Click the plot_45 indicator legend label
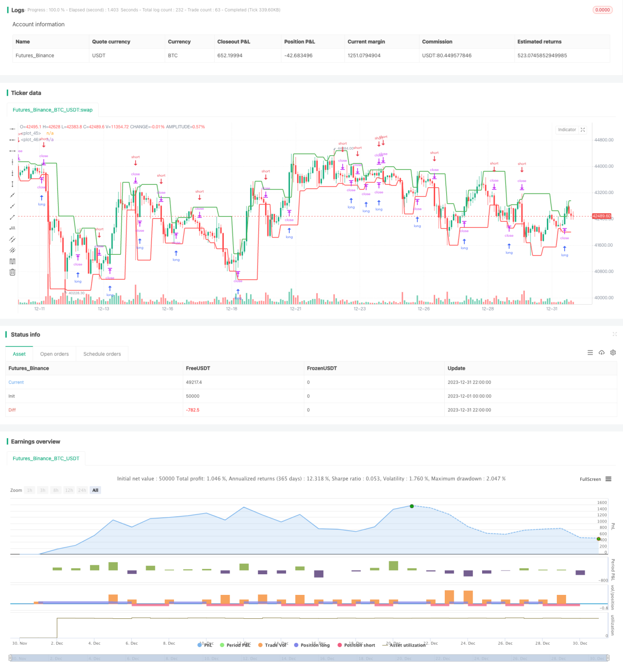Image resolution: width=623 pixels, height=672 pixels. tap(31, 133)
